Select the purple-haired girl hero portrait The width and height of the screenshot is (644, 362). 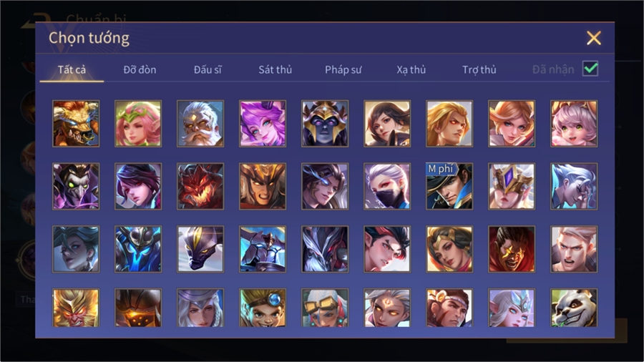click(263, 124)
